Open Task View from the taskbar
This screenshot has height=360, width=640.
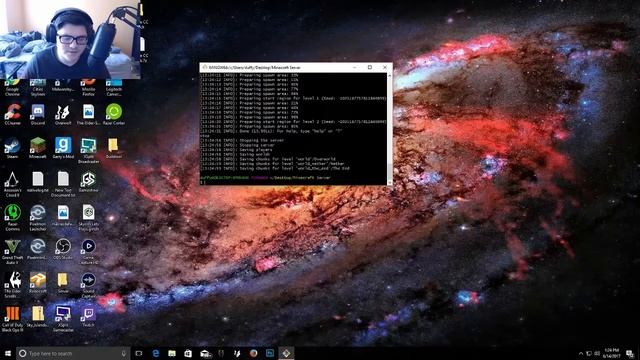click(x=139, y=353)
